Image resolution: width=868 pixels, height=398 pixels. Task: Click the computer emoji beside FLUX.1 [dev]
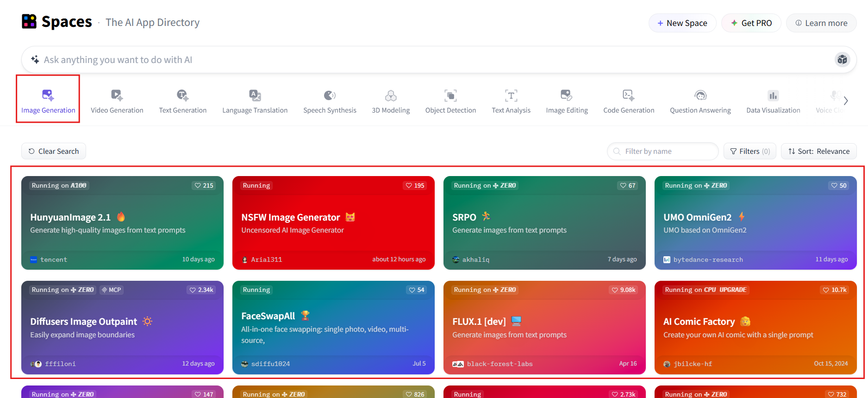516,321
